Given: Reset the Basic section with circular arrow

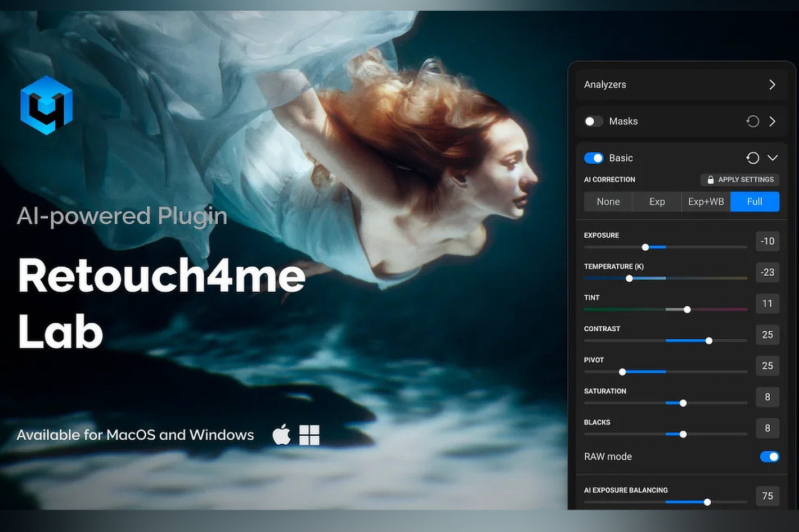Looking at the screenshot, I should [752, 158].
